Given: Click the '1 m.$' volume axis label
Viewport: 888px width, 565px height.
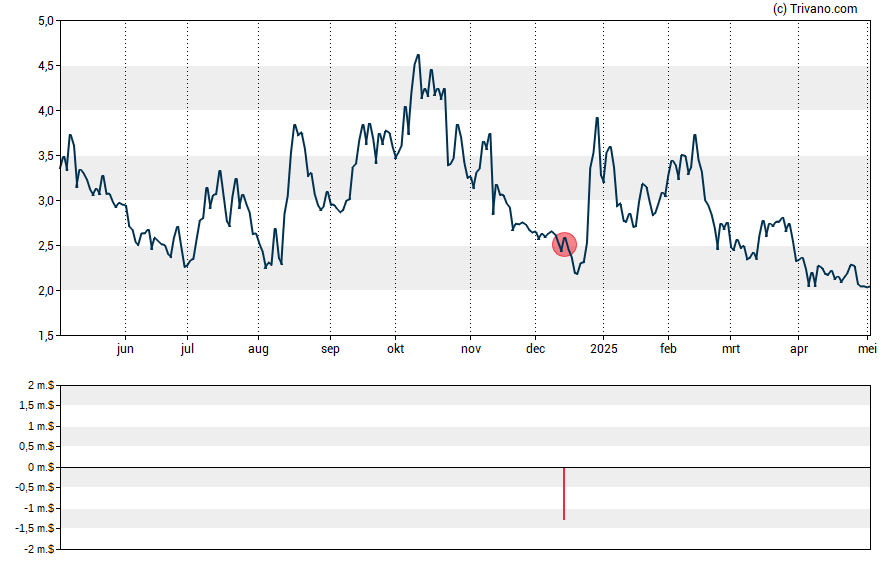Looking at the screenshot, I should pyautogui.click(x=41, y=426).
